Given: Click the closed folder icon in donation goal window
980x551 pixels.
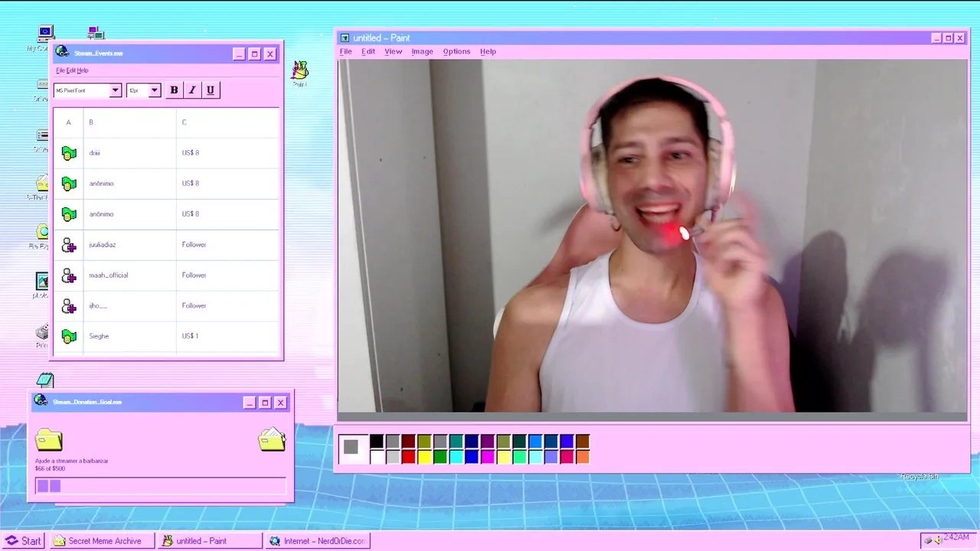Looking at the screenshot, I should [x=49, y=439].
